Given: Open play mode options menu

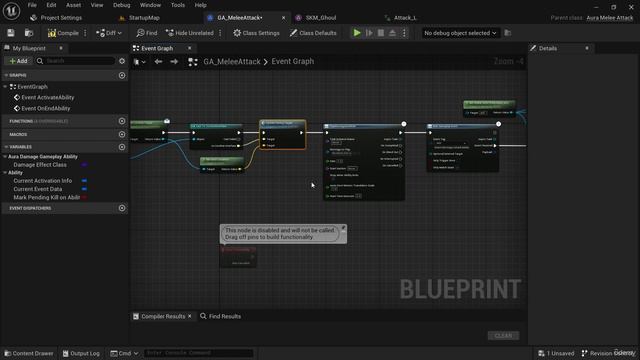Looking at the screenshot, I should coord(404,33).
